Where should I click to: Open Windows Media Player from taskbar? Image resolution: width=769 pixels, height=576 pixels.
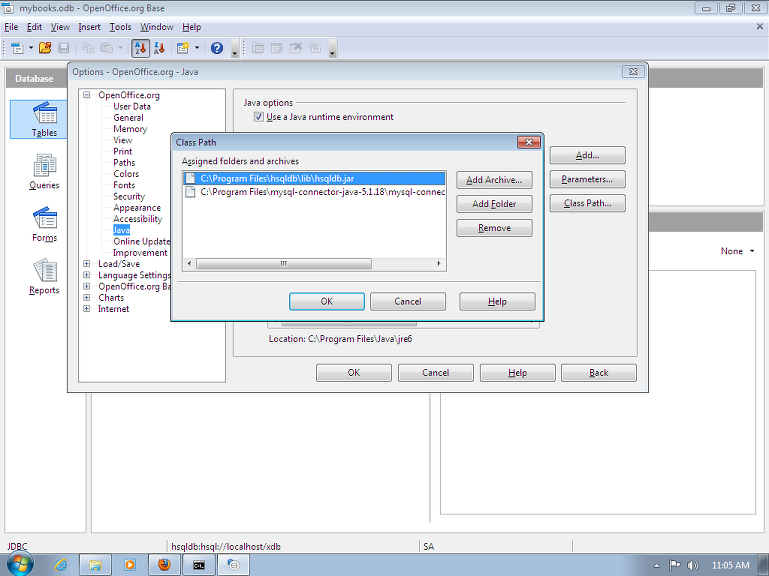pos(130,565)
